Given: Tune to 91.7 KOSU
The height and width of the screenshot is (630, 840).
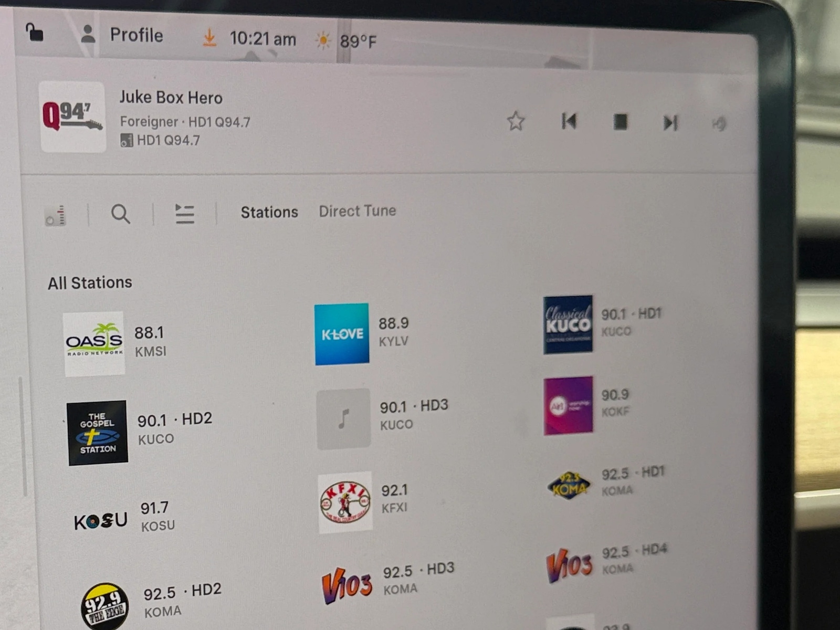Looking at the screenshot, I should point(125,518).
